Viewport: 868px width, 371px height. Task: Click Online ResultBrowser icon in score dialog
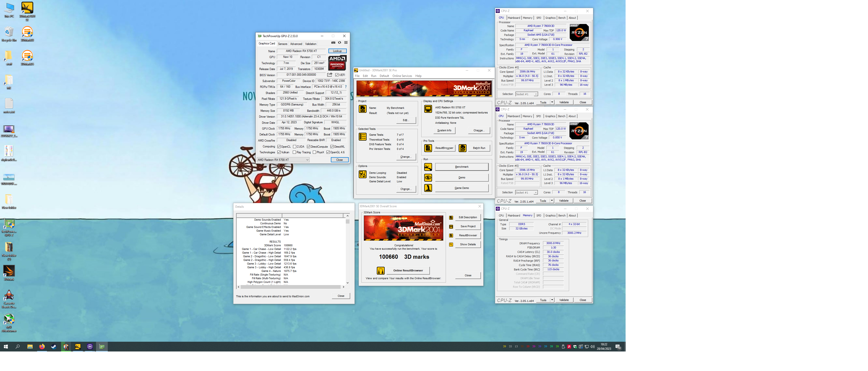[x=380, y=271]
